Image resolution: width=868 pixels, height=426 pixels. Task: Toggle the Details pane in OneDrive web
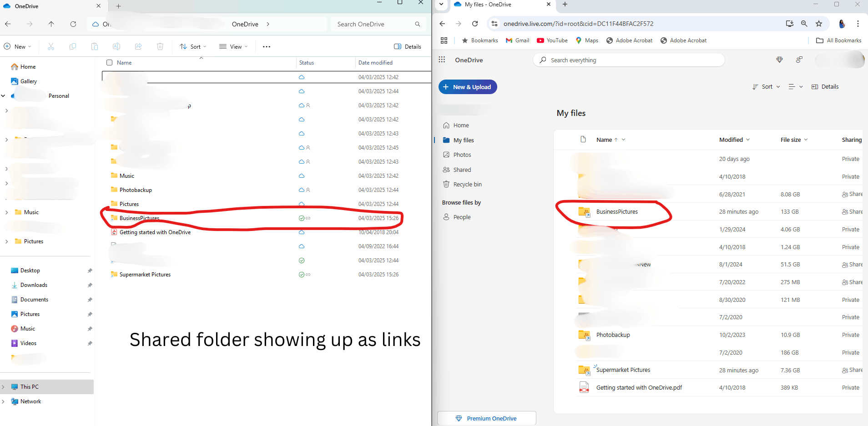[825, 87]
